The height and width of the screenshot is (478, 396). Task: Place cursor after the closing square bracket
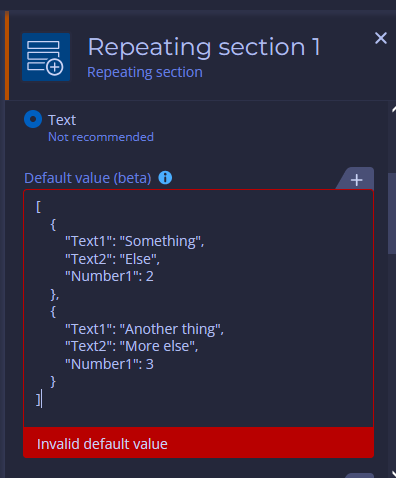click(41, 399)
